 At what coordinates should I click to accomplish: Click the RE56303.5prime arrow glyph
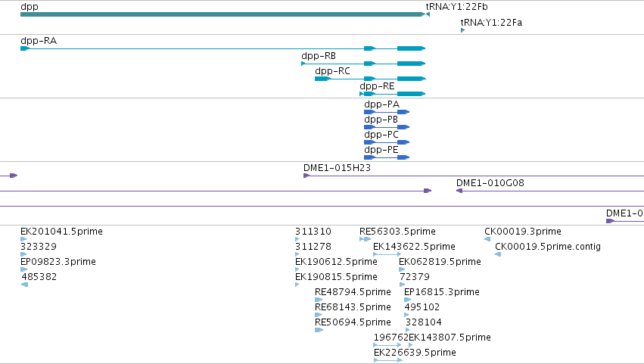pyautogui.click(x=365, y=239)
